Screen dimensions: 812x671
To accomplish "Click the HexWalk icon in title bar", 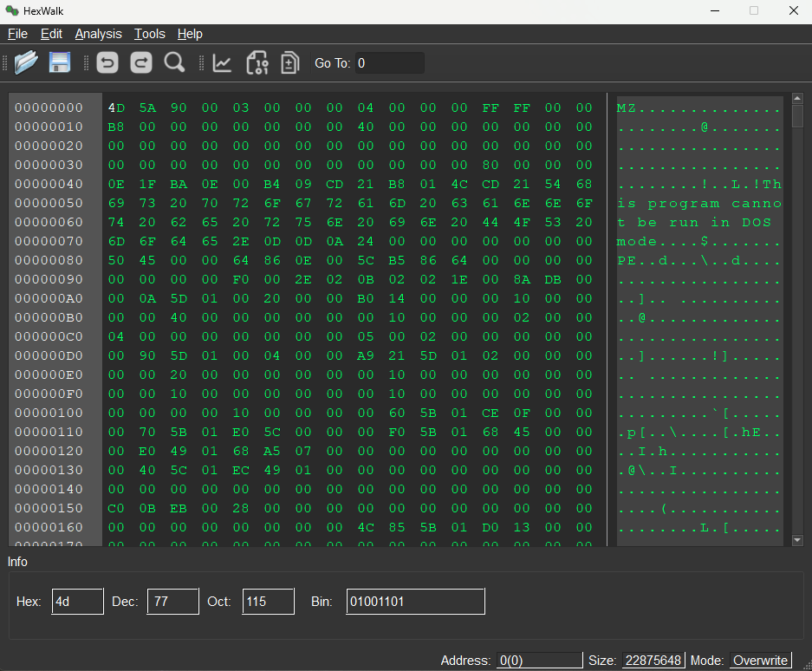I will pyautogui.click(x=10, y=10).
